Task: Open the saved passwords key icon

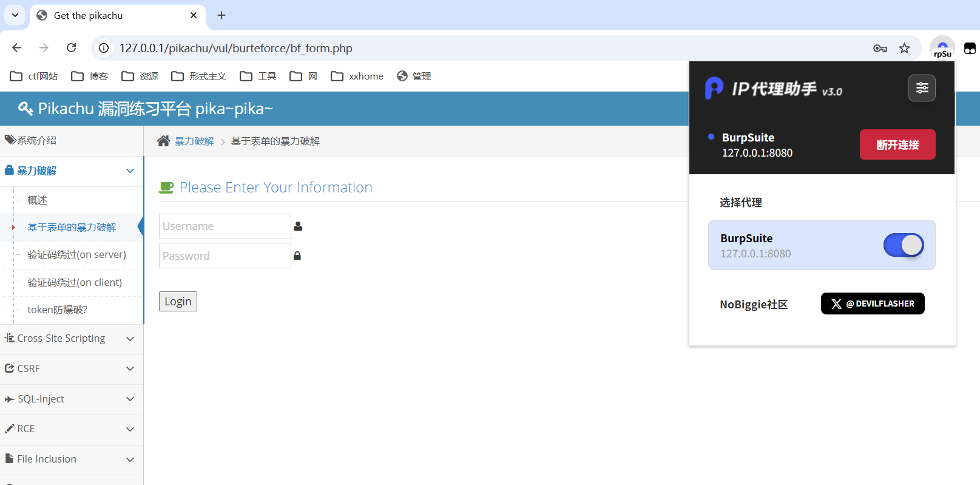Action: (880, 48)
